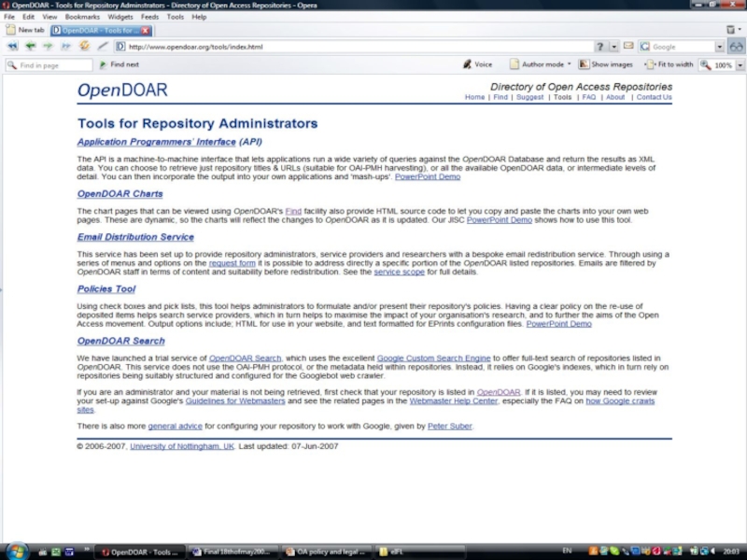The height and width of the screenshot is (560, 747).
Task: Click the Google search field
Action: point(677,47)
